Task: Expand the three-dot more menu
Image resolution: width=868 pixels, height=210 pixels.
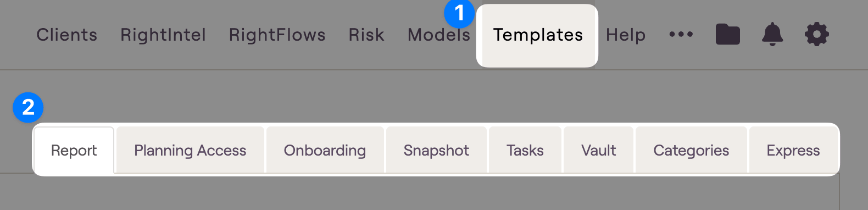Action: click(x=681, y=35)
